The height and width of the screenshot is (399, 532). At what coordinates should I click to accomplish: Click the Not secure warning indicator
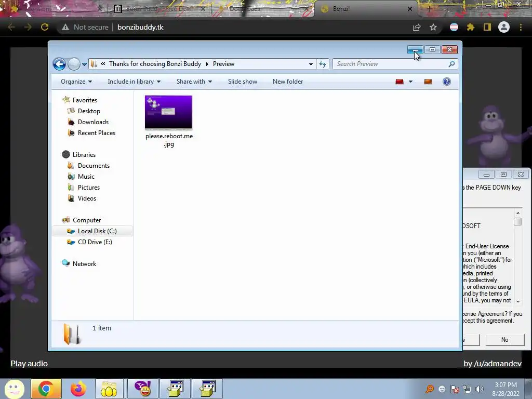[85, 27]
